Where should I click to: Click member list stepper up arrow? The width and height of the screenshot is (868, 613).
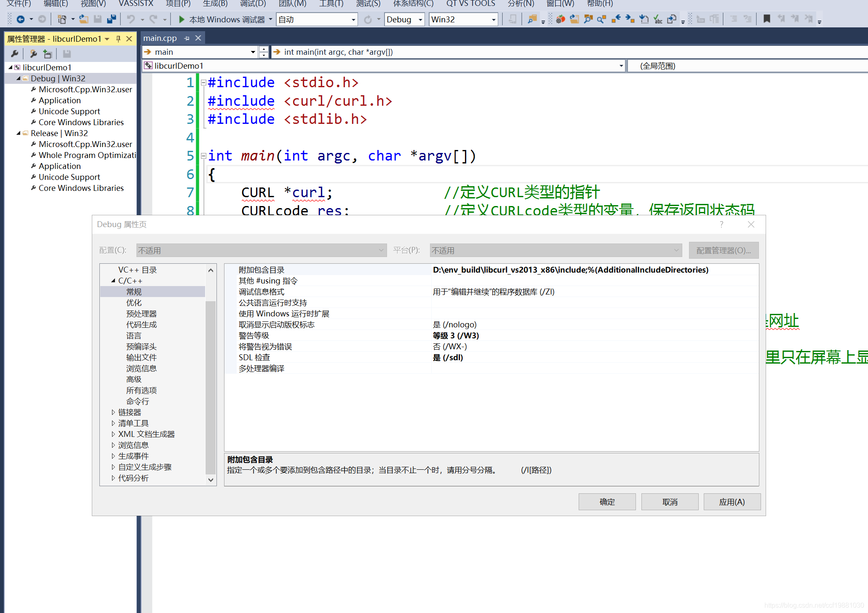point(264,49)
